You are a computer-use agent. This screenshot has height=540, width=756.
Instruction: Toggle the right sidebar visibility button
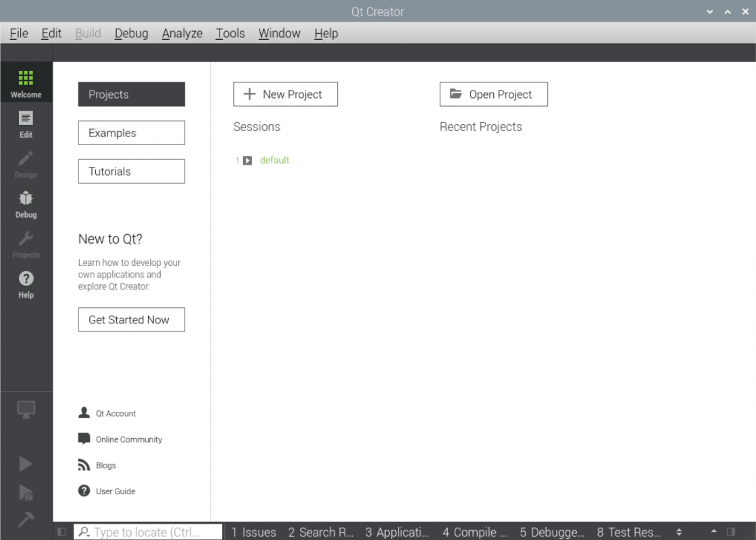pyautogui.click(x=731, y=533)
